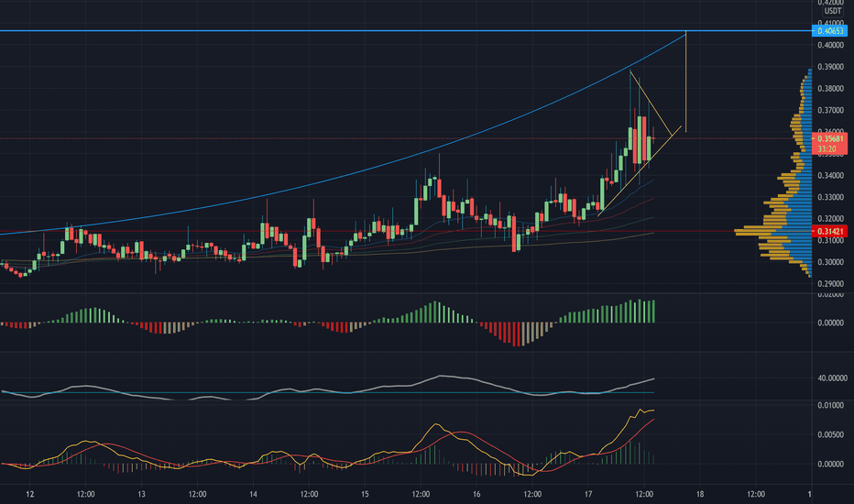
Task: Click the 0.30000 price axis value
Action: [x=830, y=262]
